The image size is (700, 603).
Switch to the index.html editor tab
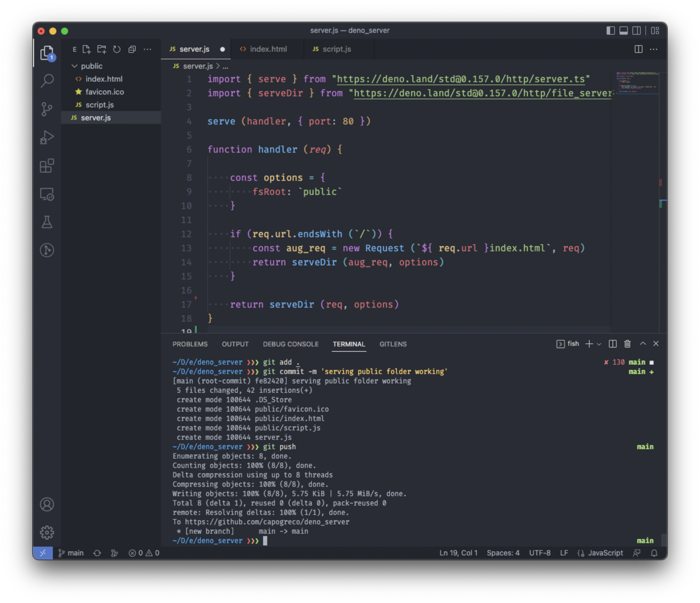(267, 49)
